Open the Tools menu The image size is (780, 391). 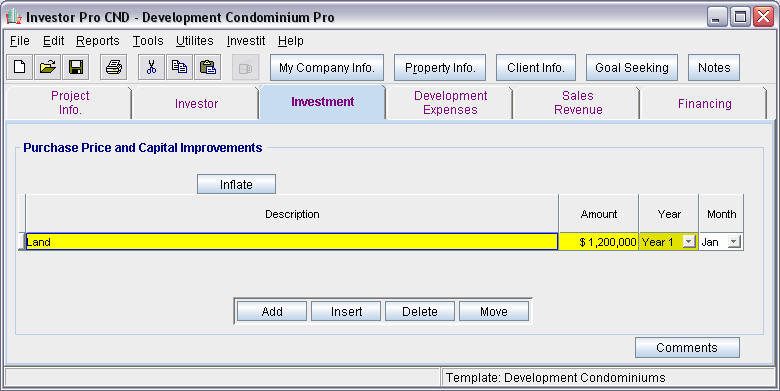(x=148, y=41)
